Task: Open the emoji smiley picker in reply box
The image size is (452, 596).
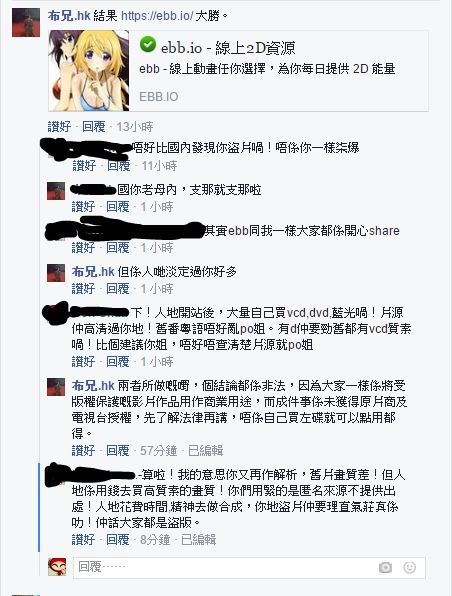Action: tap(409, 567)
